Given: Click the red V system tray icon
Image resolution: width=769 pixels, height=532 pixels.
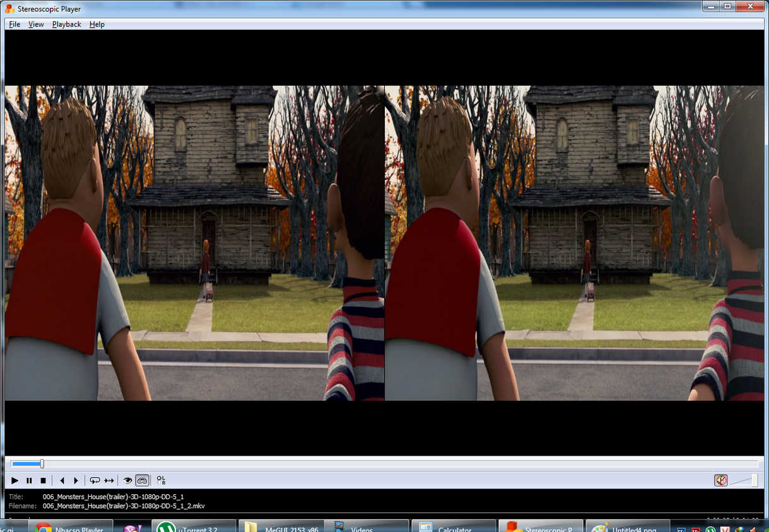Looking at the screenshot, I should [725, 529].
